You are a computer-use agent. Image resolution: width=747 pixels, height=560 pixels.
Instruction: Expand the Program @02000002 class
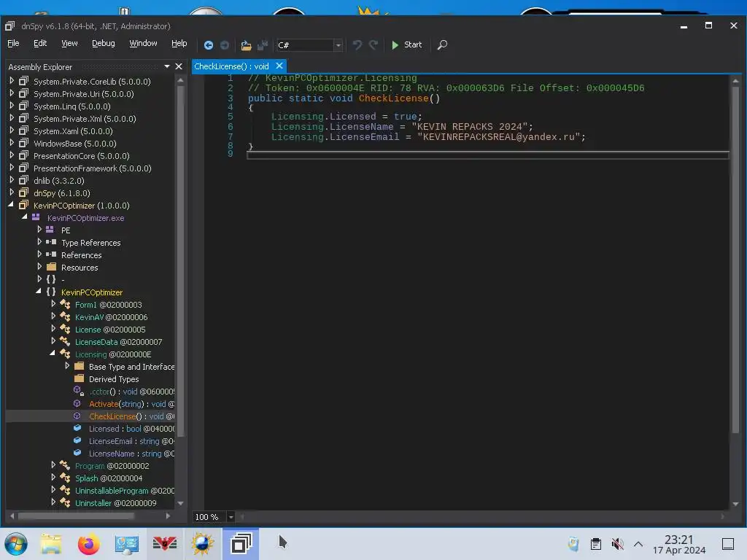click(53, 464)
